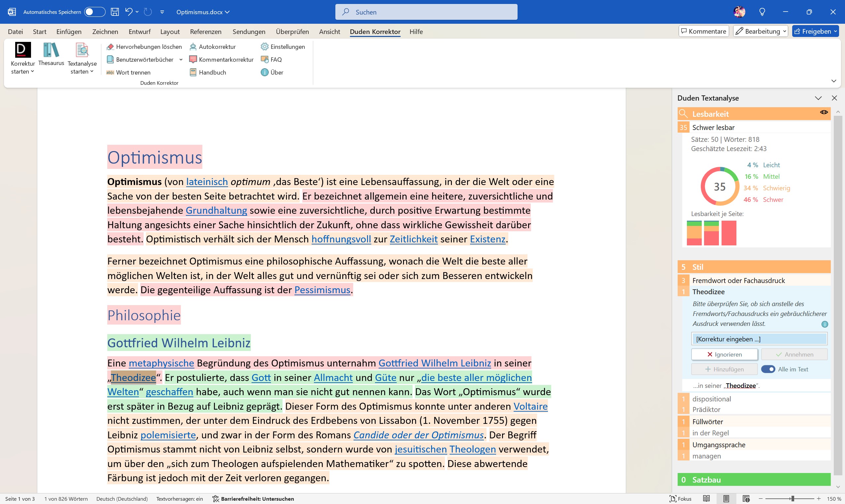Open the Korrektur starten dropdown arrow
The width and height of the screenshot is (845, 504).
pos(33,71)
